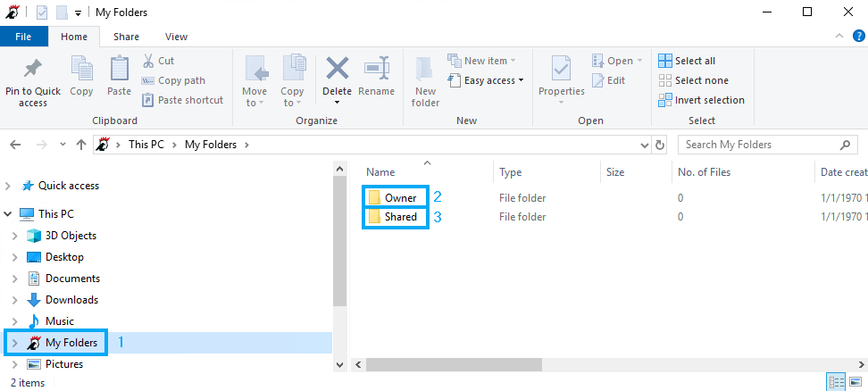Switch to the View ribbon tab
This screenshot has width=868, height=391.
click(x=176, y=37)
